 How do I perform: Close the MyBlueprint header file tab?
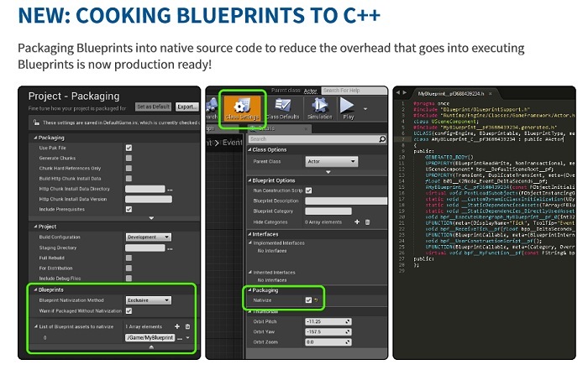(490, 94)
